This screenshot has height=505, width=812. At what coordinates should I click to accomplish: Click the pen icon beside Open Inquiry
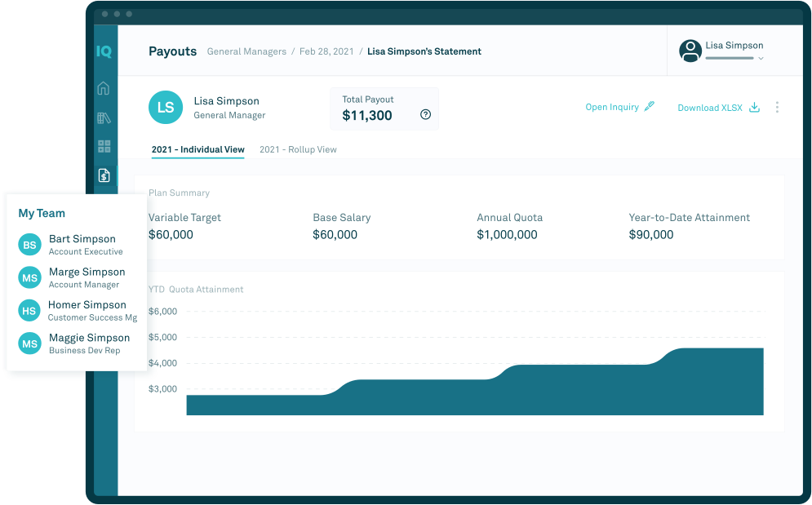(x=649, y=106)
